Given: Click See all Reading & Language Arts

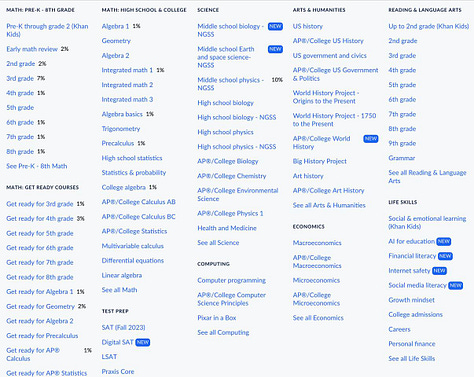Looking at the screenshot, I should point(427,177).
